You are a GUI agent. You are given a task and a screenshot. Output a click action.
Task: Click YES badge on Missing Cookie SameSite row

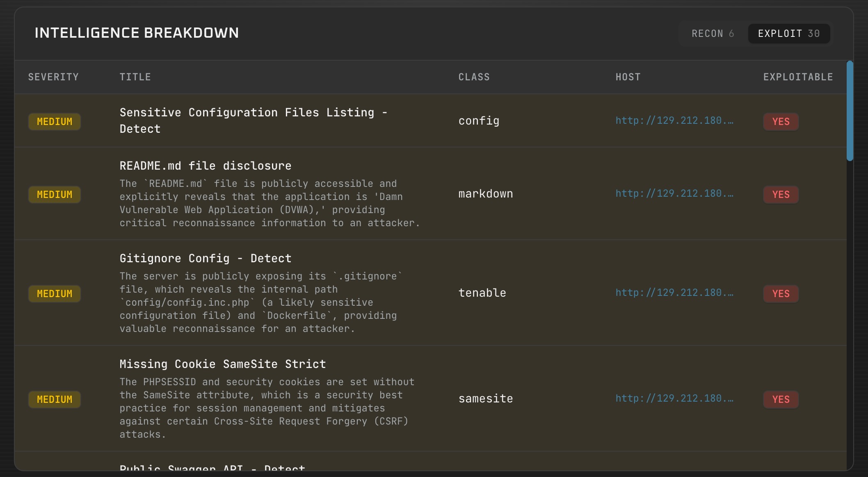coord(781,400)
